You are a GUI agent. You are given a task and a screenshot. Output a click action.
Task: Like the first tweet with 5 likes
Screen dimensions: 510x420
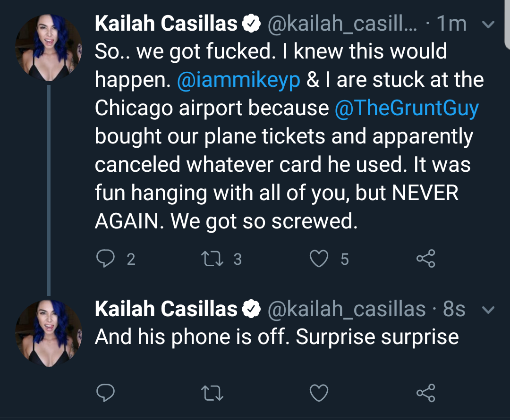[319, 259]
